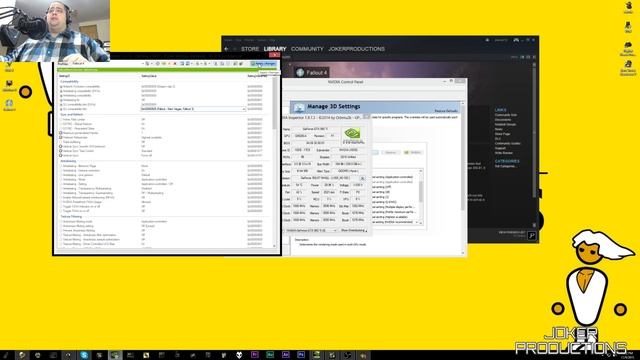
Task: Collapse the Compatibility section header
Action: (x=69, y=82)
